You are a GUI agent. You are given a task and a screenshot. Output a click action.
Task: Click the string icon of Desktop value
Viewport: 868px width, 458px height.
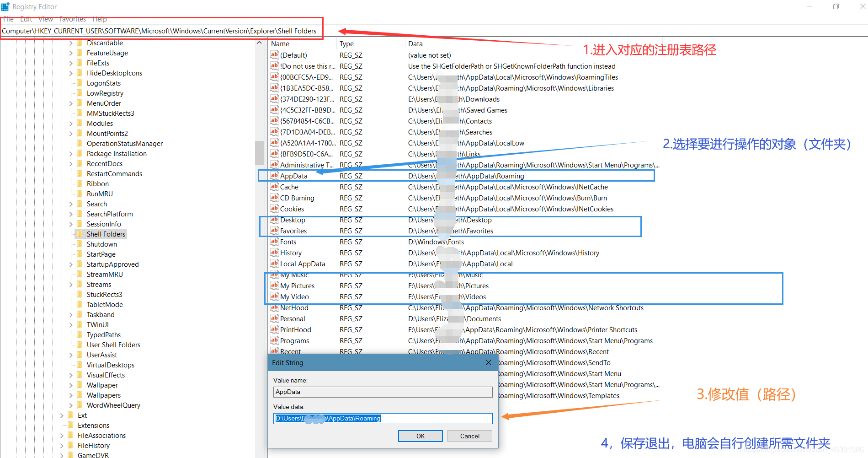(274, 220)
